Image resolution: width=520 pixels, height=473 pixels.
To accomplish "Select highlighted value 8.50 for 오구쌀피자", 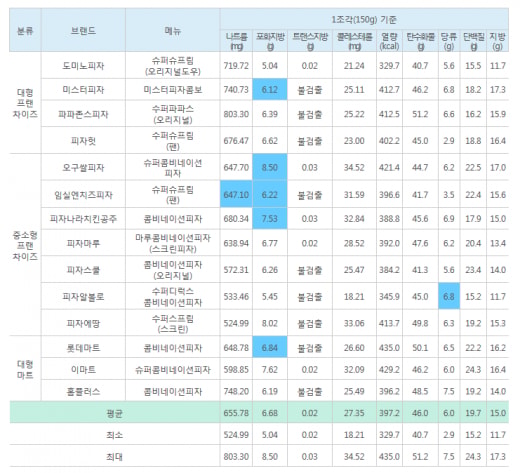I will coord(270,167).
